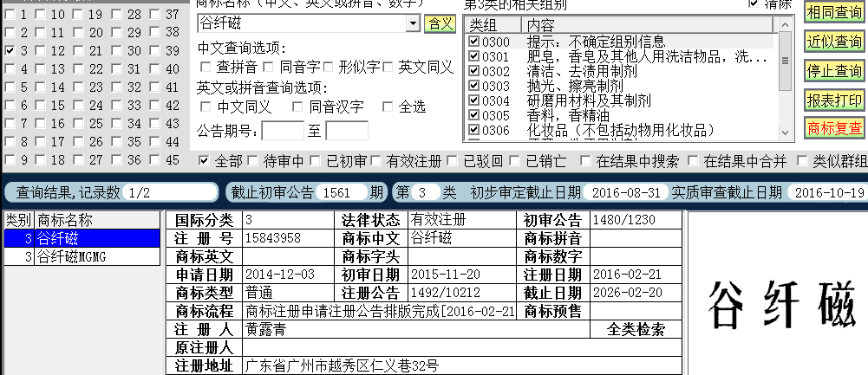The height and width of the screenshot is (375, 868).
Task: Uncheck the 全部 status filter
Action: point(205,161)
